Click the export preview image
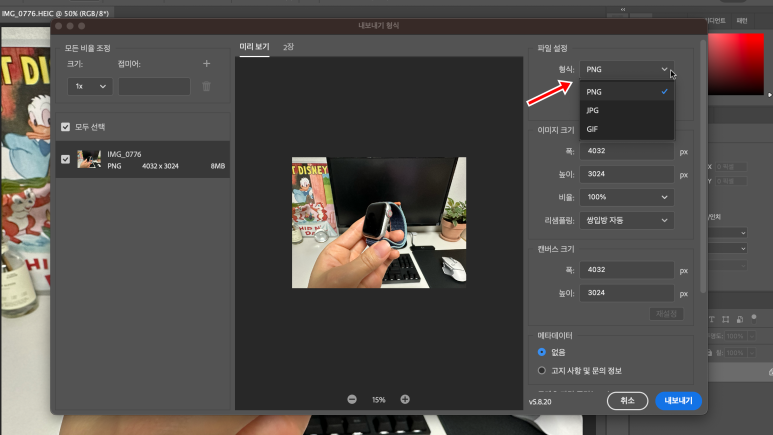773x435 pixels. click(379, 222)
